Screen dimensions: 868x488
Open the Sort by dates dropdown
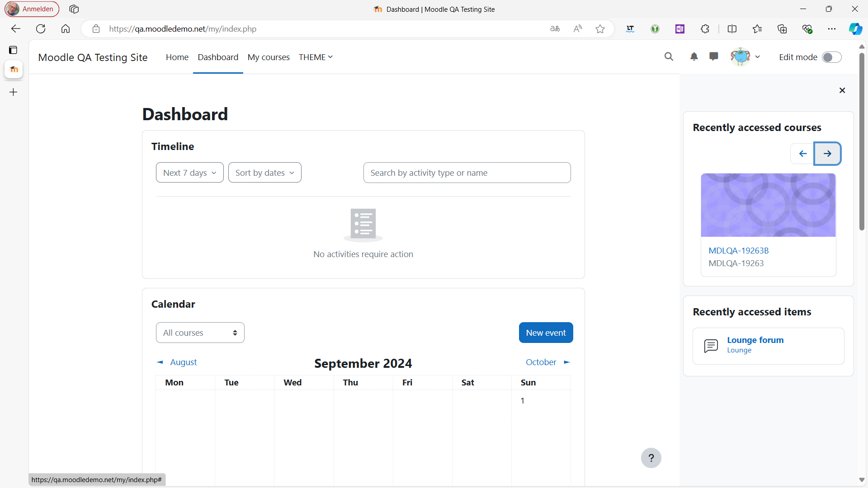[x=265, y=173]
